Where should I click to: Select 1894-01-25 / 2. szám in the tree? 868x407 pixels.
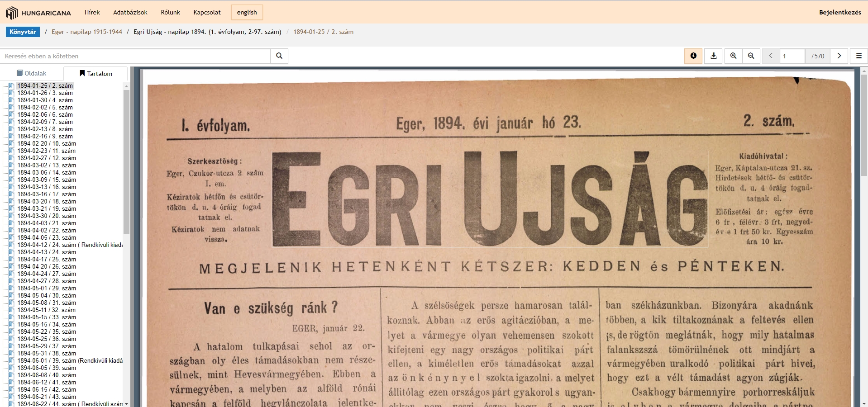pos(45,85)
